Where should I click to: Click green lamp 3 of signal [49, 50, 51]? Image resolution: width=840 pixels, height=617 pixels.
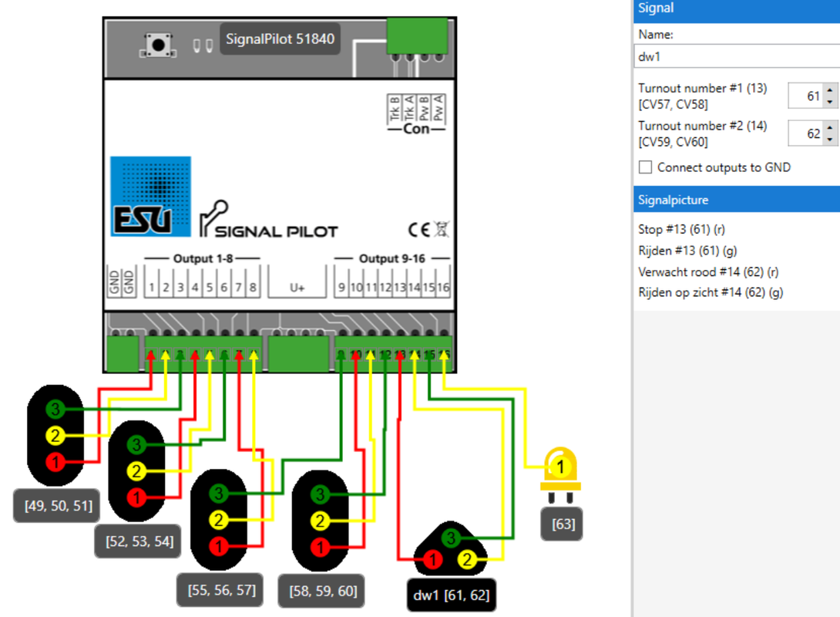[x=55, y=409]
